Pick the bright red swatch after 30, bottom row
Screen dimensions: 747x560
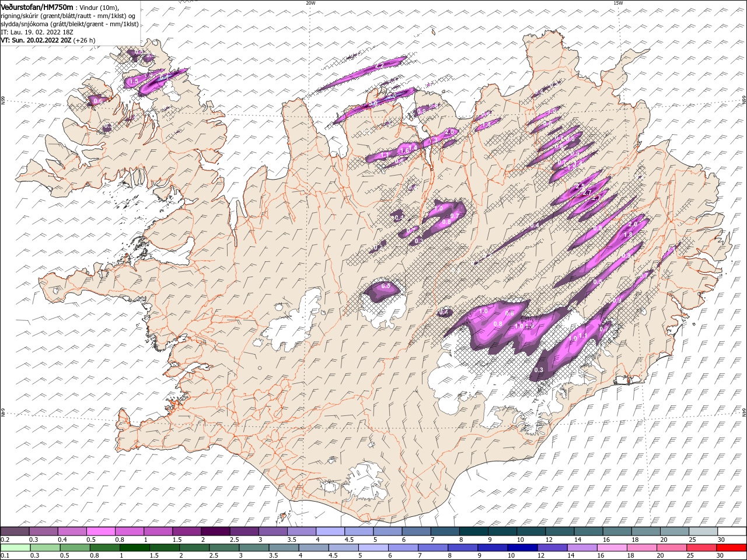click(731, 548)
